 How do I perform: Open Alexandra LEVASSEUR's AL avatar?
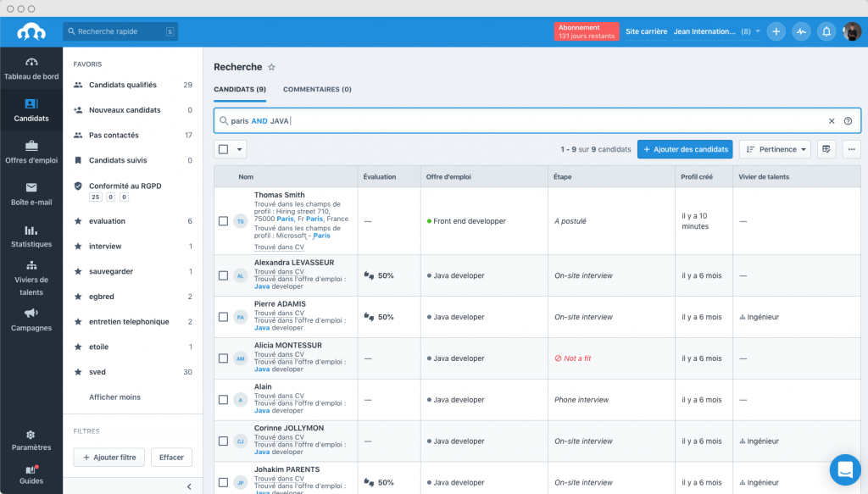pos(240,275)
